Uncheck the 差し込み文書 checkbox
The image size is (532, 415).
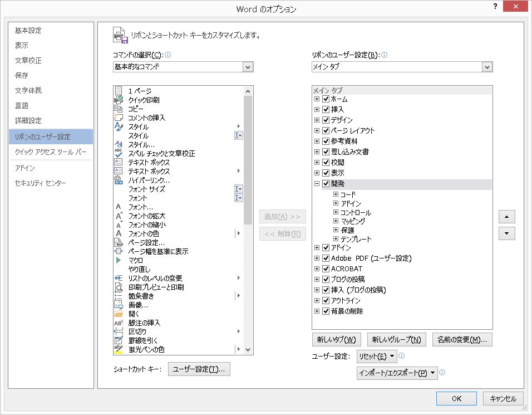pos(326,152)
